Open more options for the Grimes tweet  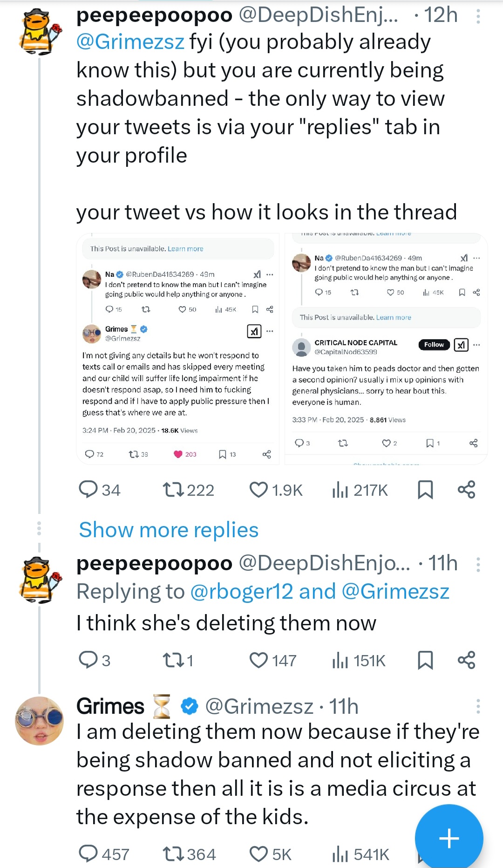478,706
